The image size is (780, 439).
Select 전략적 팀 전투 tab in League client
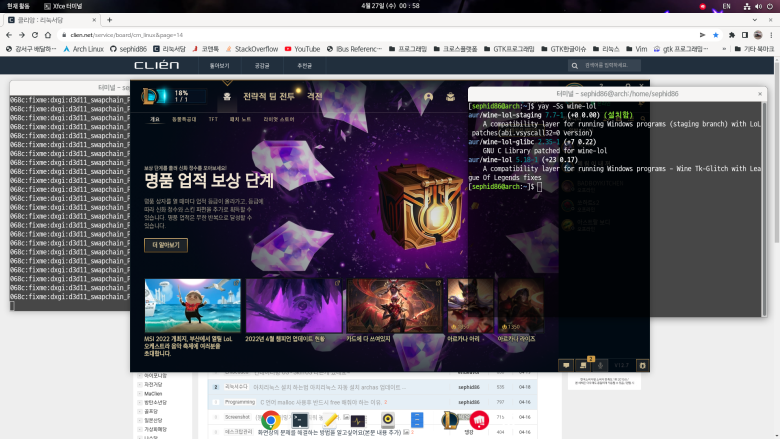point(269,96)
